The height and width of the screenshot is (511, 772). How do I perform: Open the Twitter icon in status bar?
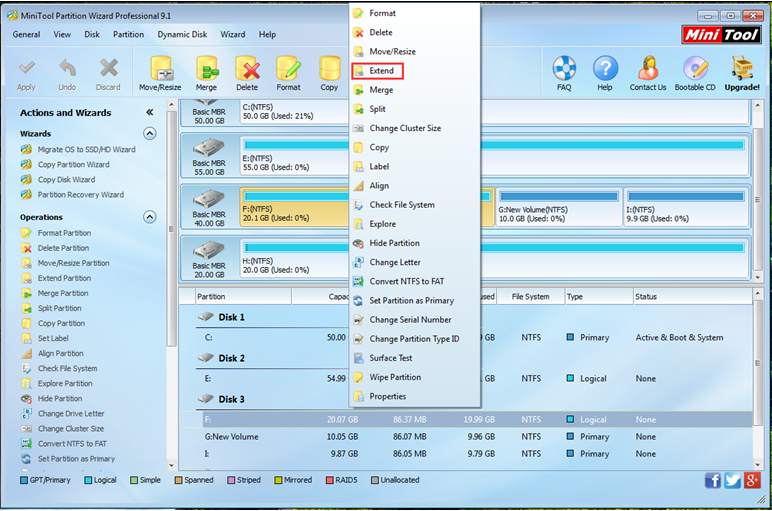[732, 480]
